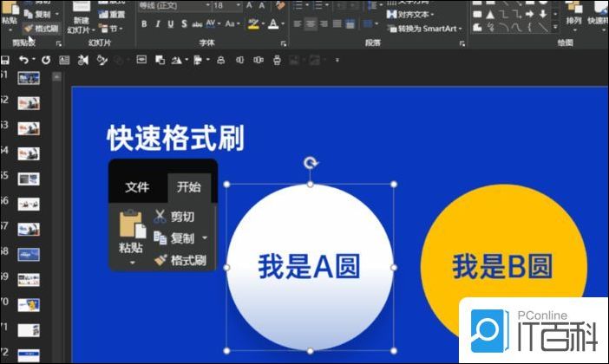Toggle Bold text formatting
609x364 pixels.
tap(145, 24)
